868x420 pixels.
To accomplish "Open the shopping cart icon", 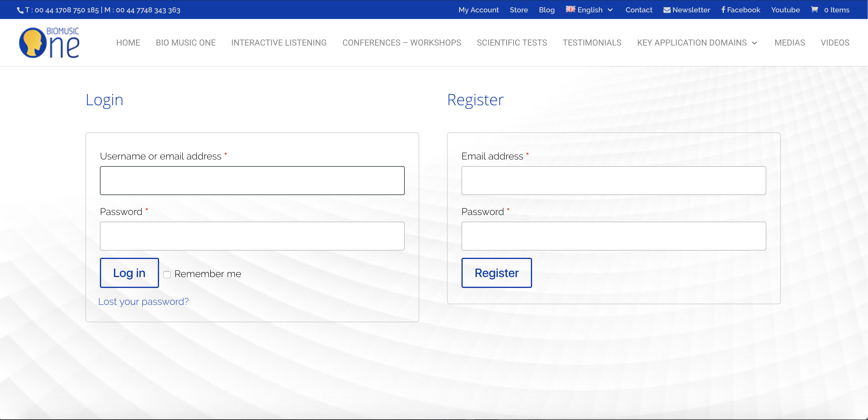I will coord(814,9).
